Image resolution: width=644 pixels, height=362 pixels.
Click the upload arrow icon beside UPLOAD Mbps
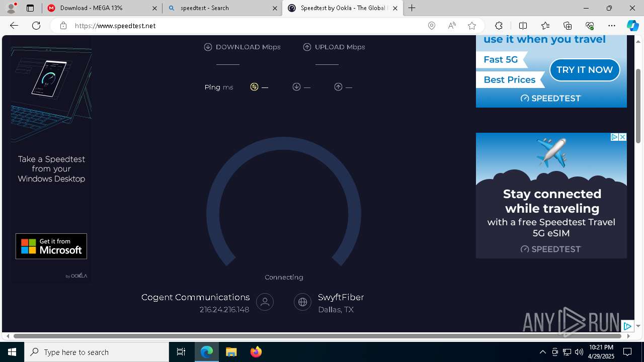pyautogui.click(x=307, y=47)
